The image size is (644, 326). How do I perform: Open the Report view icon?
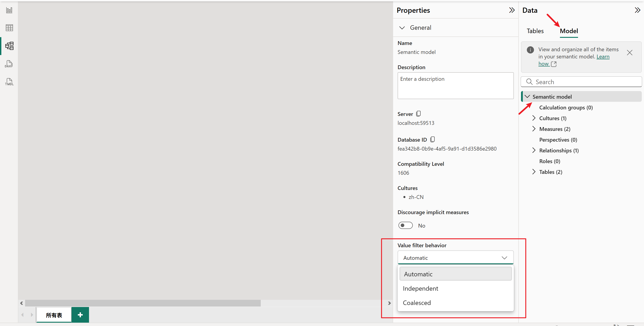[9, 10]
